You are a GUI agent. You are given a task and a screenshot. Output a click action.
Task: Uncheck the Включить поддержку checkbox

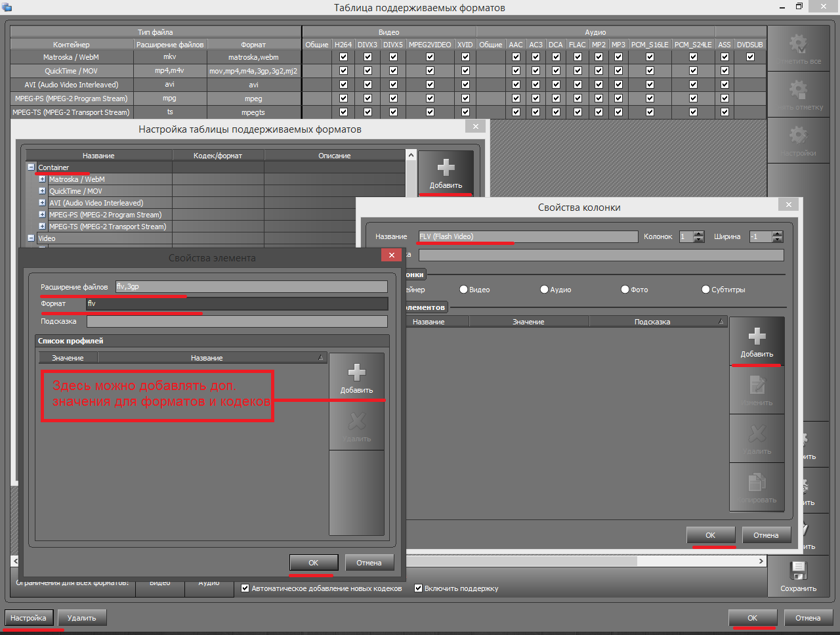tap(418, 588)
